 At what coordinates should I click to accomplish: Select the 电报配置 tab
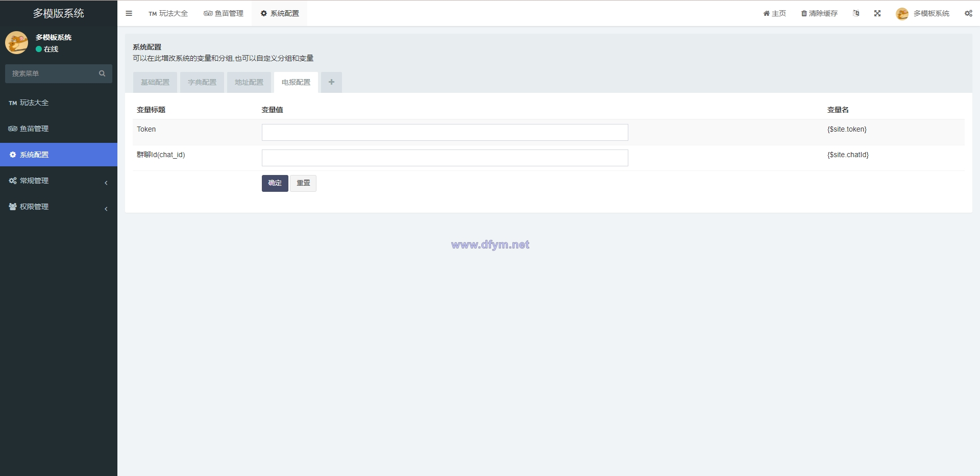(296, 82)
